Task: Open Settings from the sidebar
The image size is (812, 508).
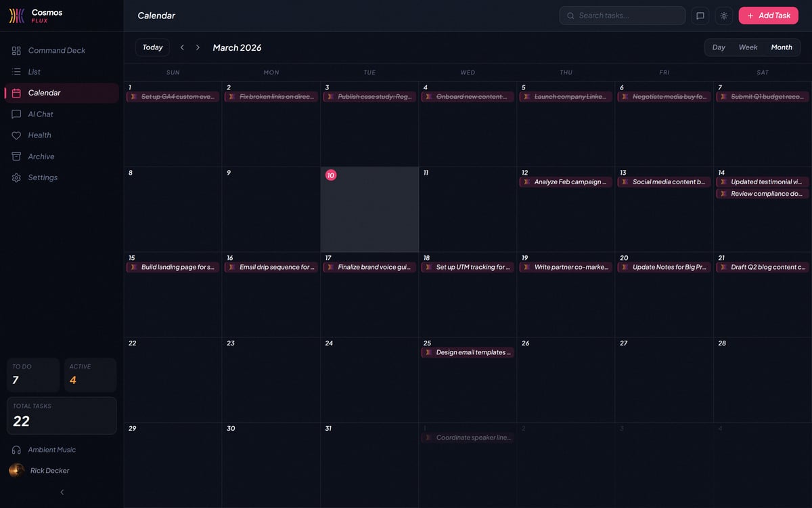Action: (x=43, y=177)
